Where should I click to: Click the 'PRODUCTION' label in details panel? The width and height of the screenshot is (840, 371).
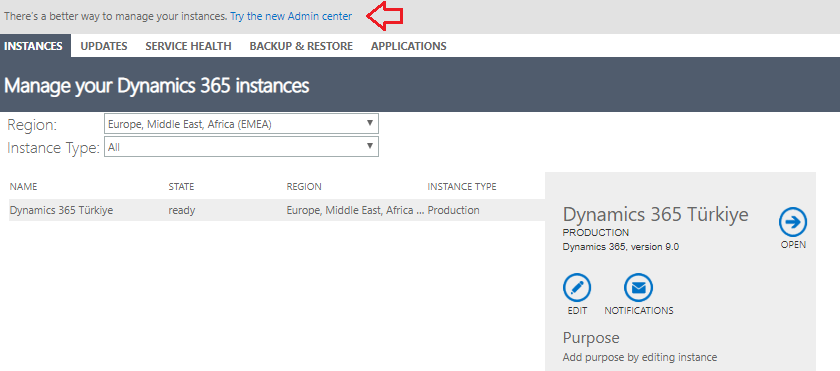click(596, 233)
